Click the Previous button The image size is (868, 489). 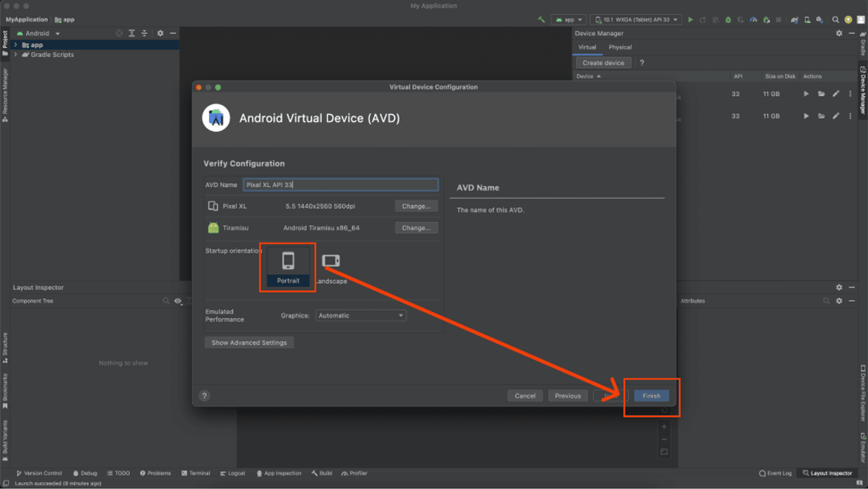568,396
